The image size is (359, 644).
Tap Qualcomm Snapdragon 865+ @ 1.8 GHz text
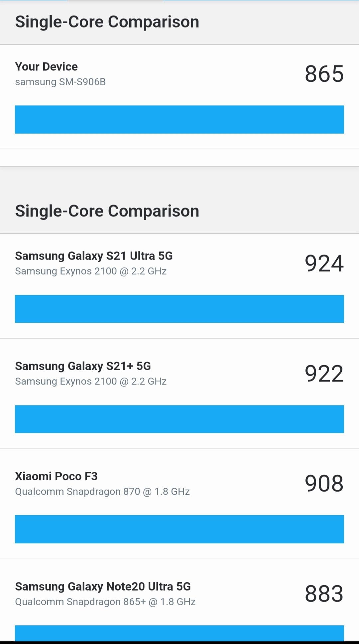pos(105,602)
